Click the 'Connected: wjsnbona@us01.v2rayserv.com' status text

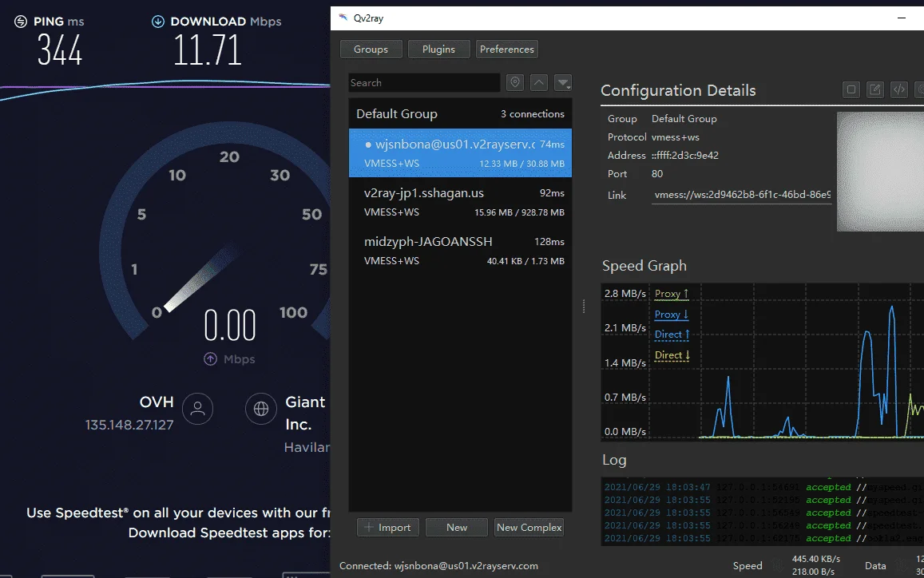coord(438,566)
